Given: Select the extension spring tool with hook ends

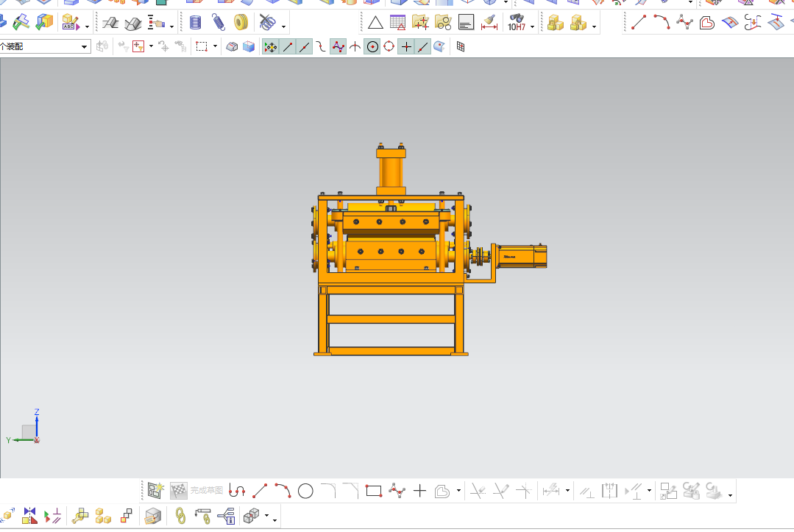Looking at the screenshot, I should (219, 23).
